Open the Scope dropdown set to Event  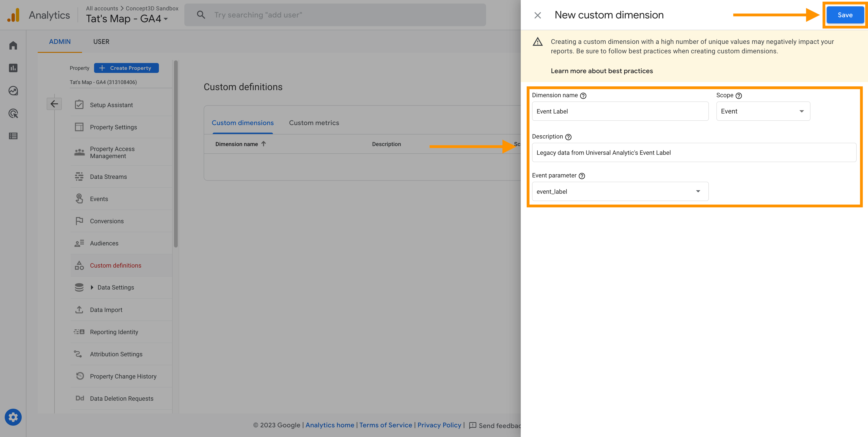point(763,111)
